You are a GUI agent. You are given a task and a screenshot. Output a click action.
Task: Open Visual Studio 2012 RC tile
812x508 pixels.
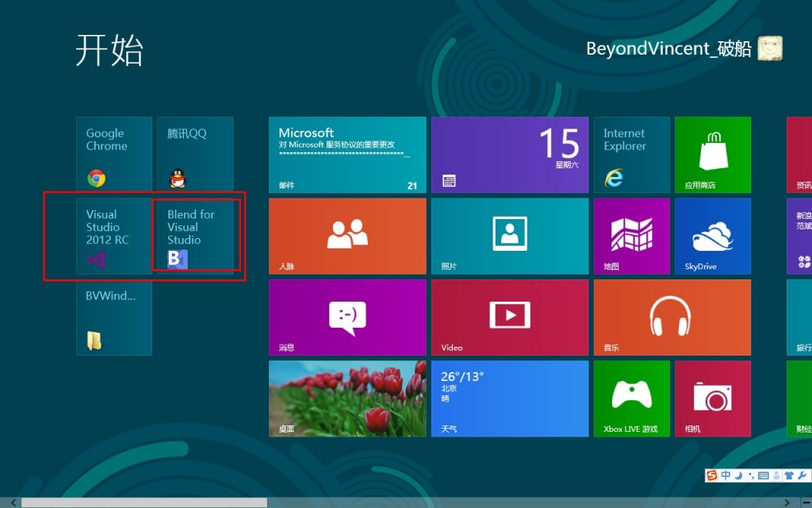pos(114,236)
